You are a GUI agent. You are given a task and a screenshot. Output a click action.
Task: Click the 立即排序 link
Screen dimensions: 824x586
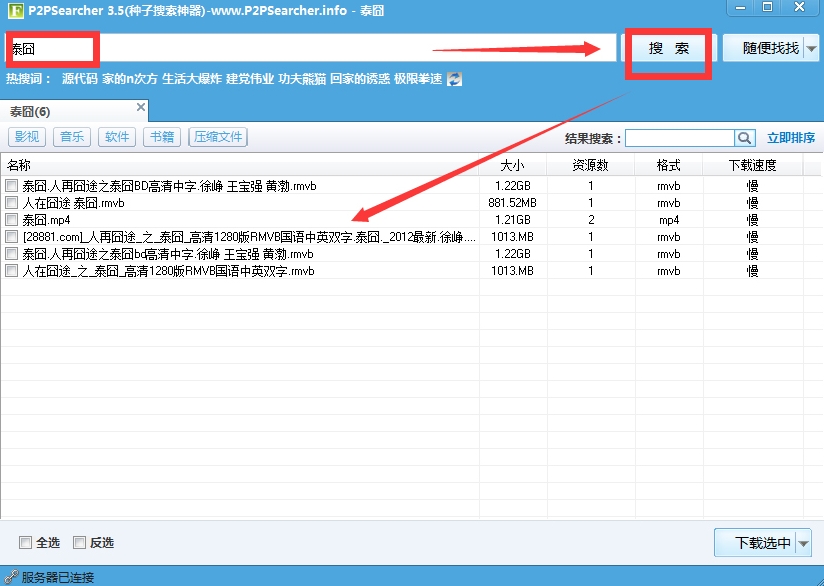pyautogui.click(x=791, y=138)
